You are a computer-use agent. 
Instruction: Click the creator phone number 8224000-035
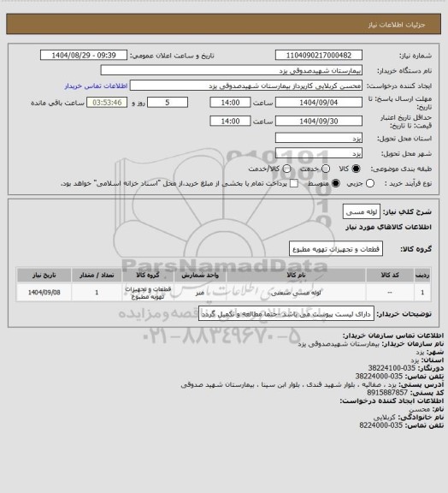click(x=380, y=425)
